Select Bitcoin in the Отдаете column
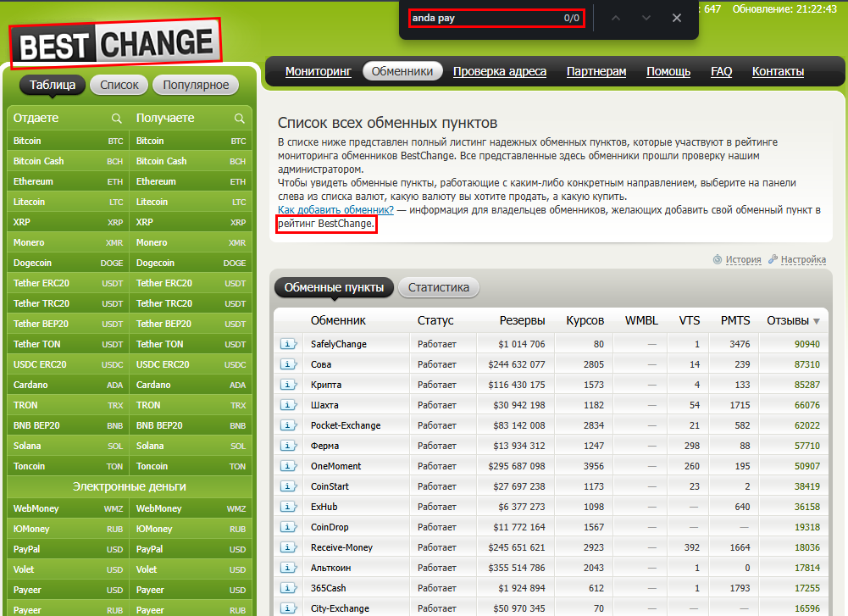Viewport: 848px width, 616px height. [27, 141]
